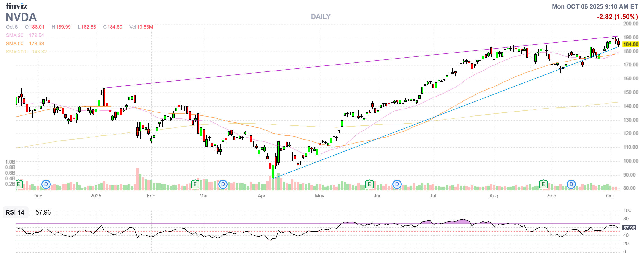Click the red -2.82 (1.50%) change text

pos(617,17)
